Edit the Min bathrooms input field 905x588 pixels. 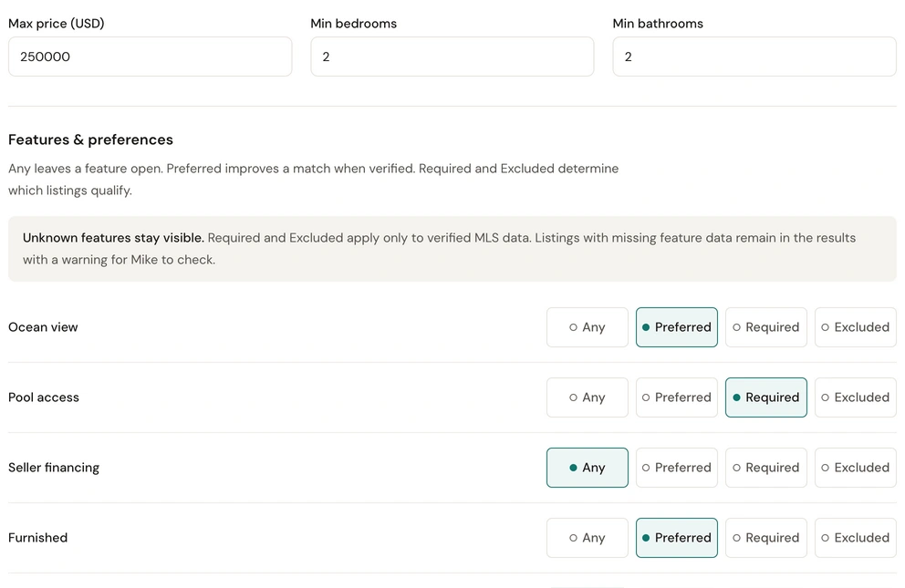[754, 57]
